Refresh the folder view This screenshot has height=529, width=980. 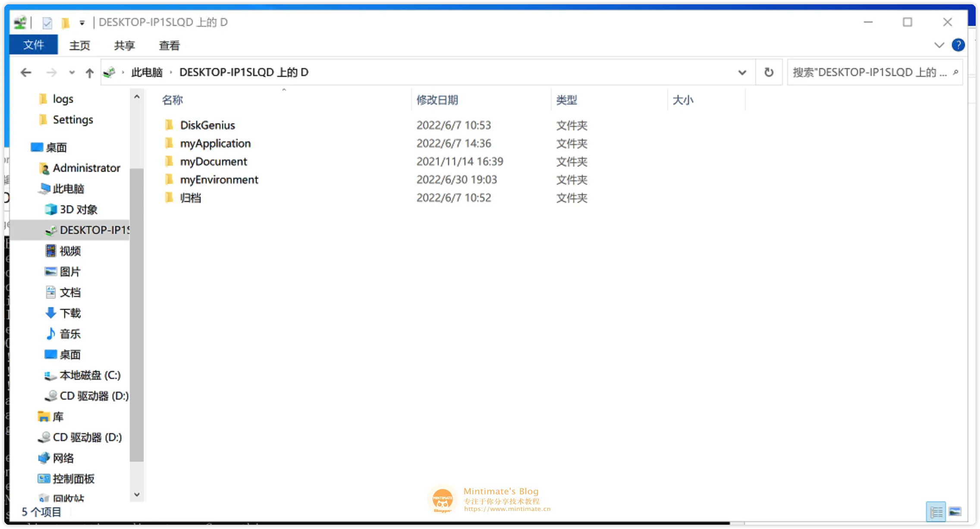(769, 72)
